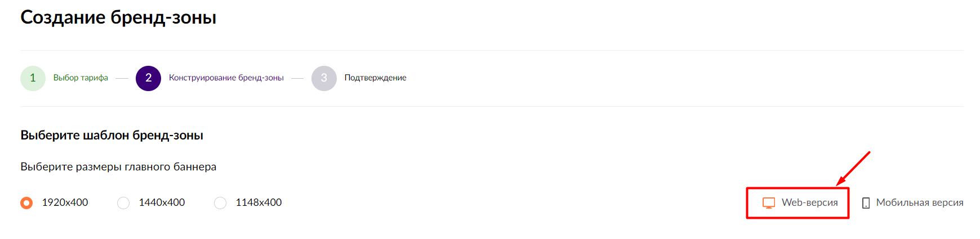Open the Подтверждение step label
The width and height of the screenshot is (980, 239).
[375, 78]
